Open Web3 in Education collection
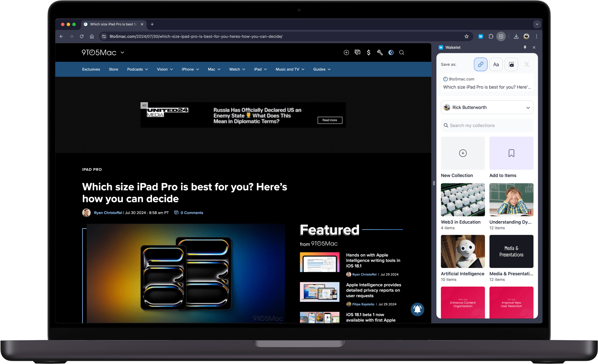Viewport: 598px width, 364px height. pos(463,207)
